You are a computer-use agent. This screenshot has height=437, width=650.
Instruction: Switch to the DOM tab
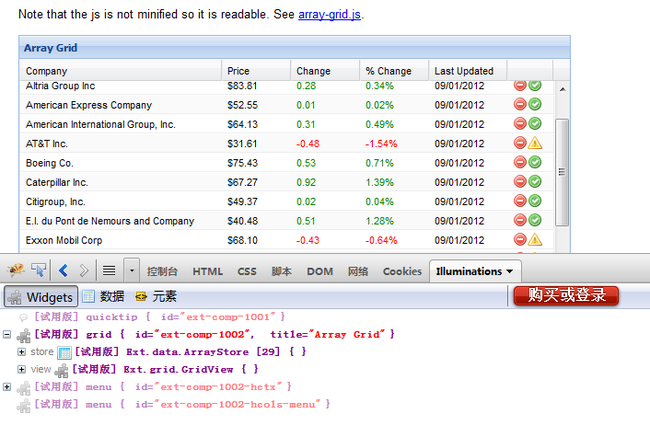point(320,272)
